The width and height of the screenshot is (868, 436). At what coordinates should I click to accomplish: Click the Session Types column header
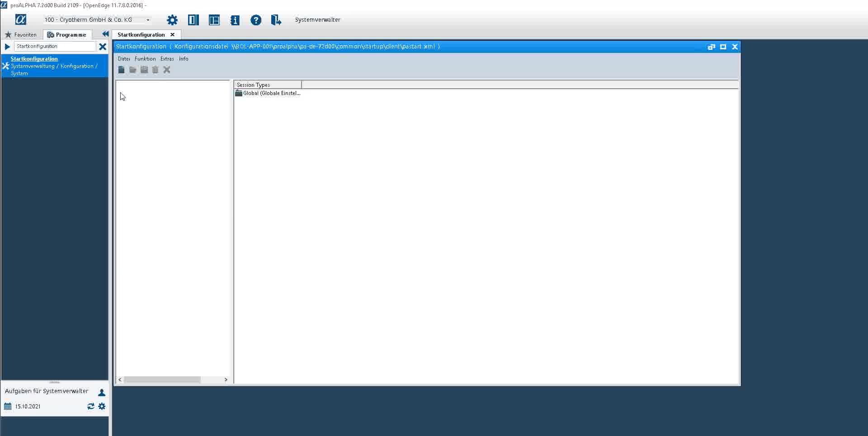click(268, 85)
